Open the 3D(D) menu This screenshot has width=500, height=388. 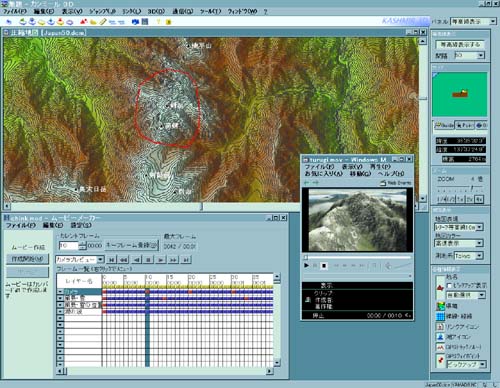(x=156, y=11)
